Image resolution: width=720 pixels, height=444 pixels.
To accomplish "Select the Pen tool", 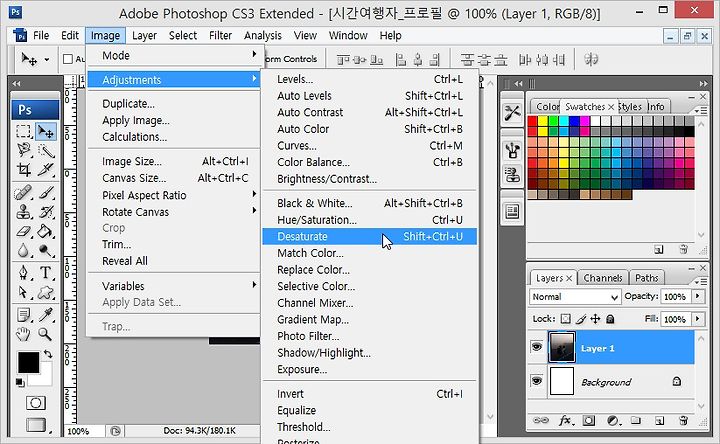I will pyautogui.click(x=23, y=272).
